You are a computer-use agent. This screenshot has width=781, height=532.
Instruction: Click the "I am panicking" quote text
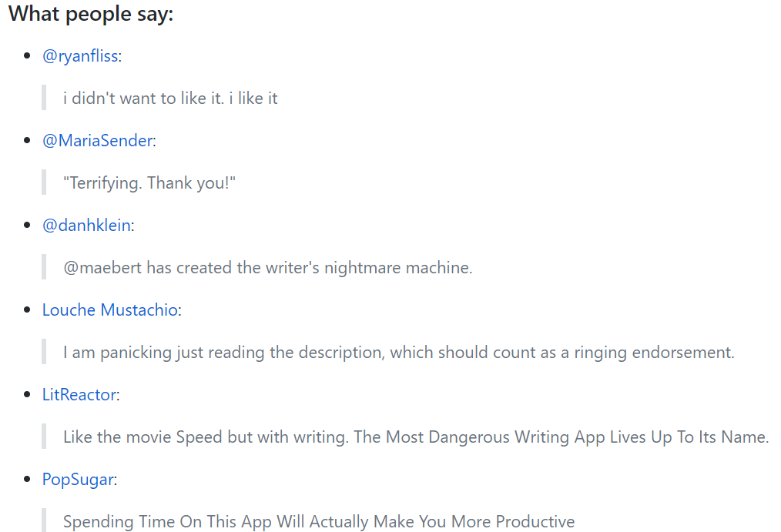(398, 353)
